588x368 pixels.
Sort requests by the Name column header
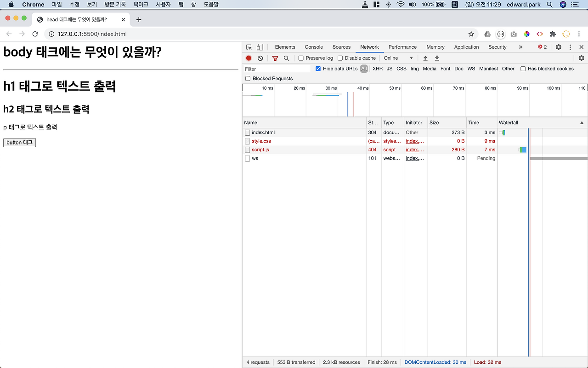click(x=304, y=123)
